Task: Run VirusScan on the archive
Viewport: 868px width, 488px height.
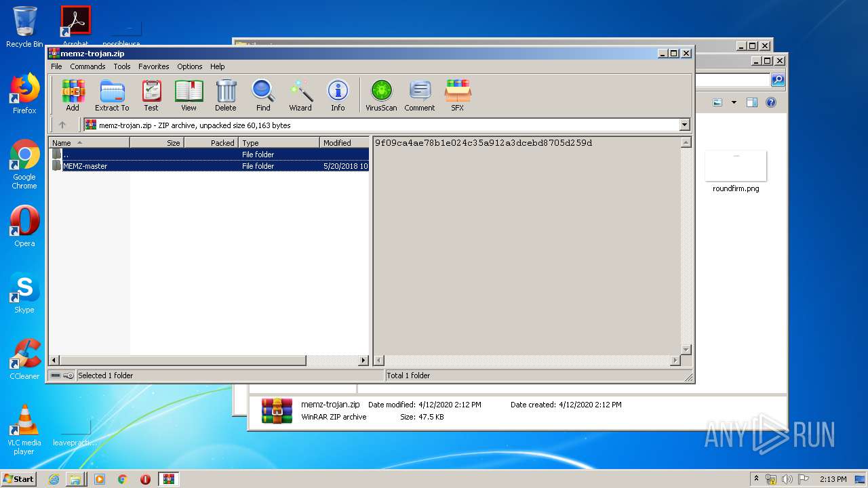Action: pyautogui.click(x=381, y=96)
